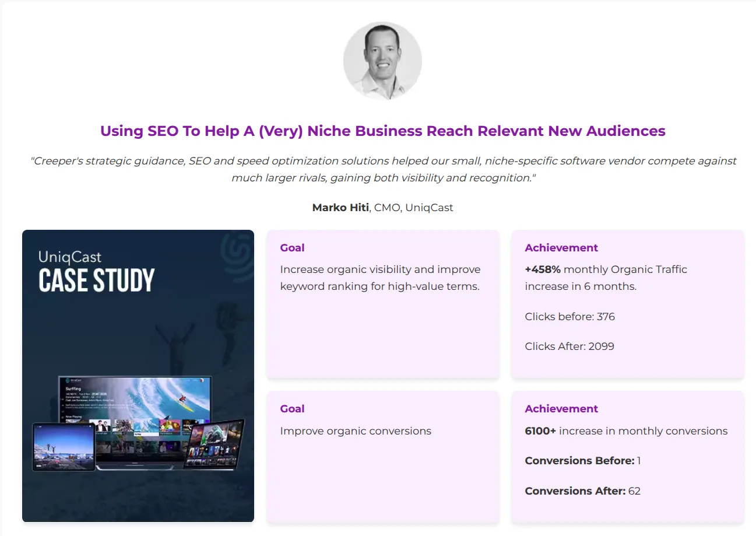Image resolution: width=756 pixels, height=536 pixels.
Task: Click the Conversions After label
Action: pyautogui.click(x=575, y=491)
